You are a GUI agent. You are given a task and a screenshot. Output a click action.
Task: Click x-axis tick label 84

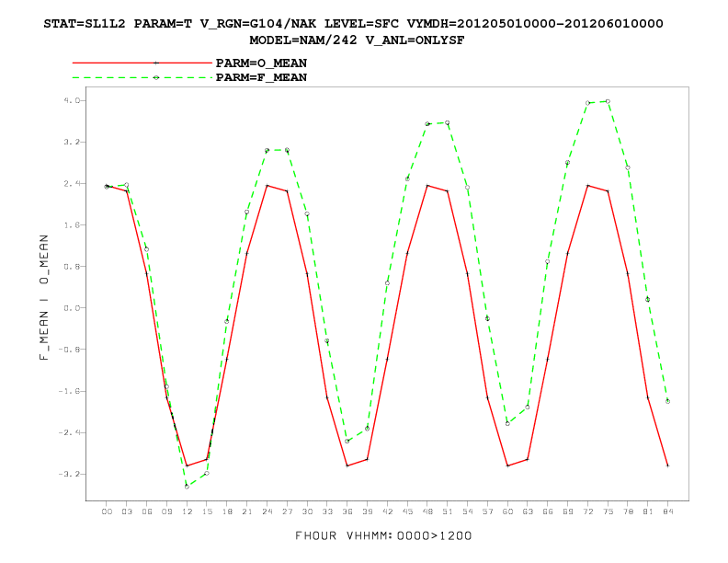tap(667, 511)
